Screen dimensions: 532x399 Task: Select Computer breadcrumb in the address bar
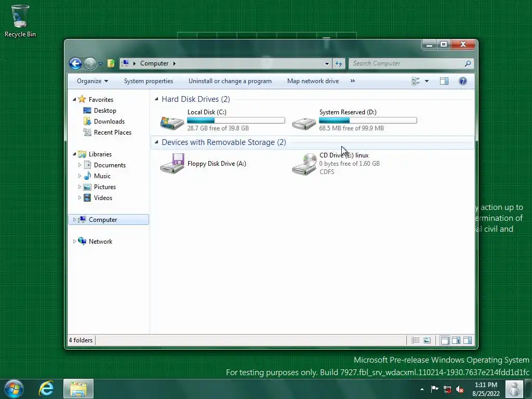(154, 63)
